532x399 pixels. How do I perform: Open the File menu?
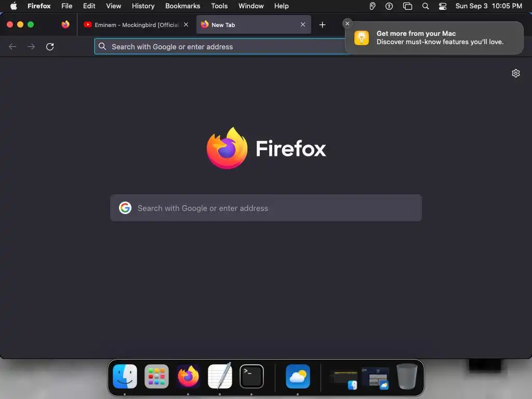[67, 6]
